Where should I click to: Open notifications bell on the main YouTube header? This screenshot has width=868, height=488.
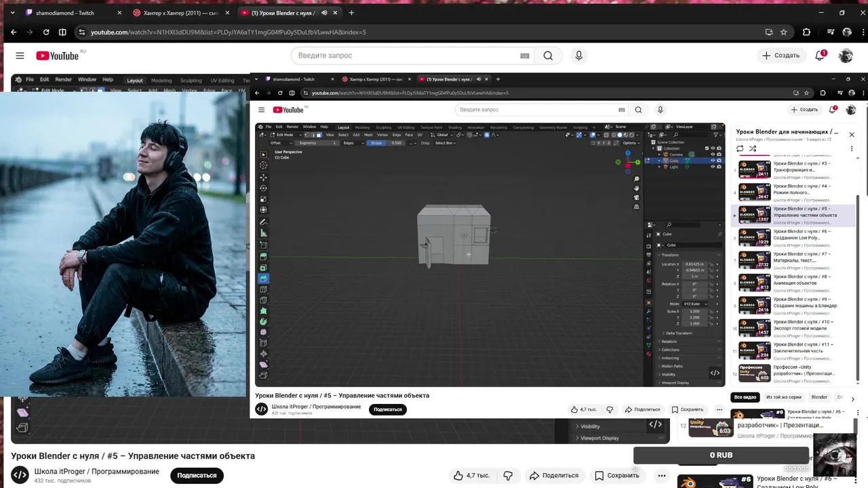[820, 56]
